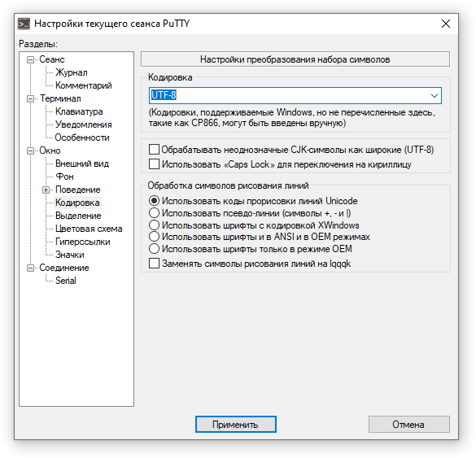
Task: Click the Применить button
Action: pyautogui.click(x=236, y=425)
